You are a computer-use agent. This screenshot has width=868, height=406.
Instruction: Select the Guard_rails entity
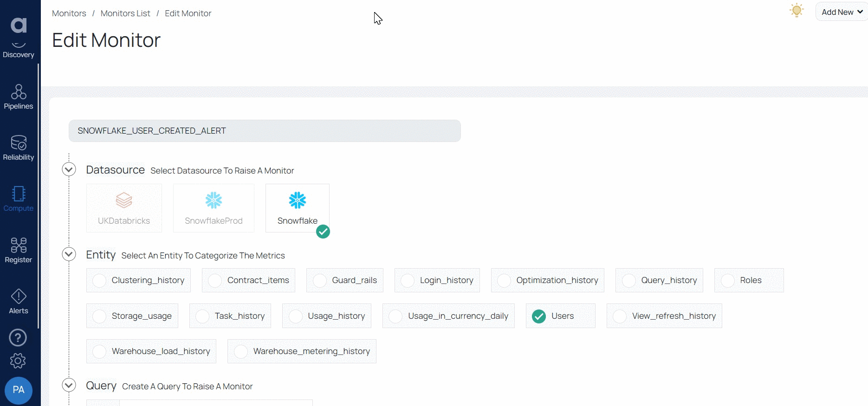(345, 280)
